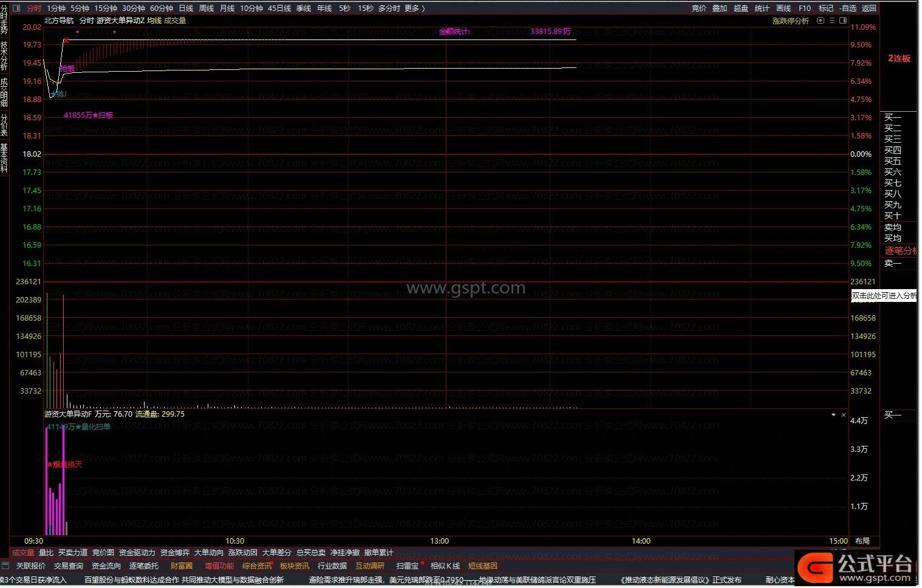Open the 画线 drawing tool
Screen dimensions: 922x588
tap(784, 8)
